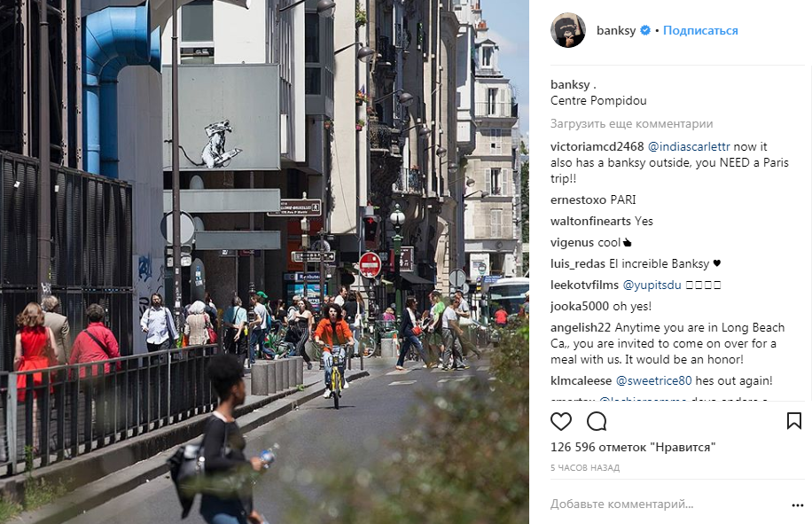Open the banksy username in the header
The height and width of the screenshot is (524, 812).
(616, 30)
